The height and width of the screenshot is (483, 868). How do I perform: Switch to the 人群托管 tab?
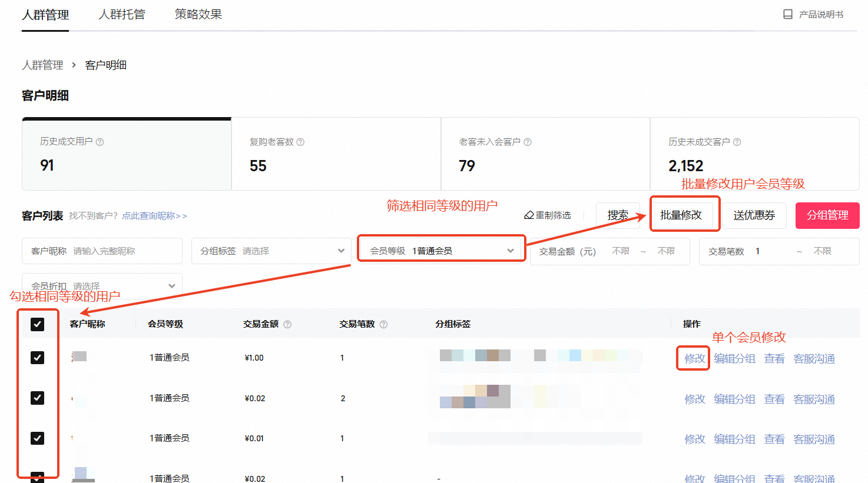point(122,14)
